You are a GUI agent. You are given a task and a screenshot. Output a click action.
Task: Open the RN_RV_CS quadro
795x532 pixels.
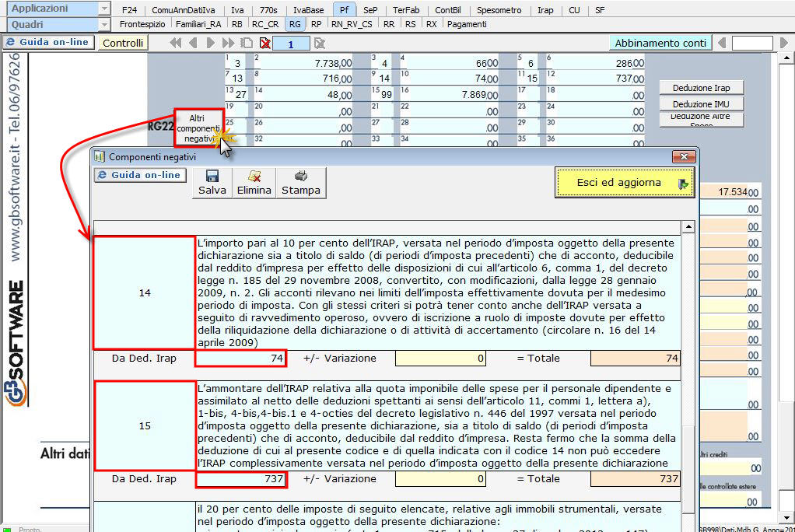(352, 24)
